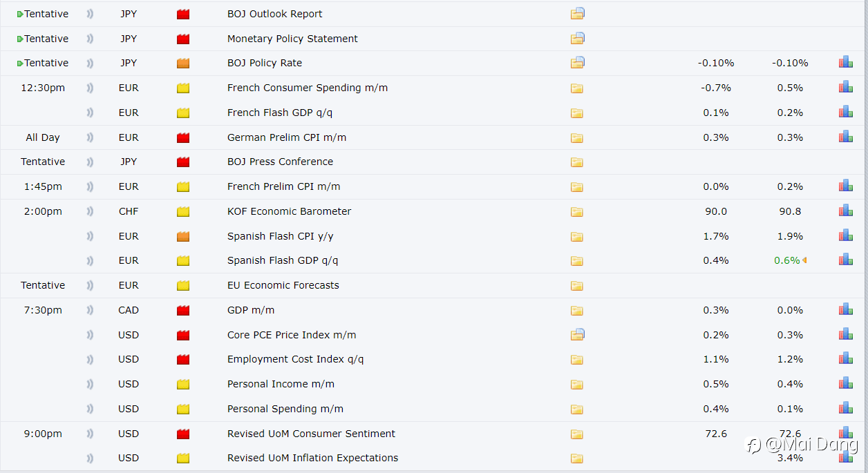Select the 12:30pm time cell
Image resolution: width=868 pixels, height=473 pixels.
point(43,88)
